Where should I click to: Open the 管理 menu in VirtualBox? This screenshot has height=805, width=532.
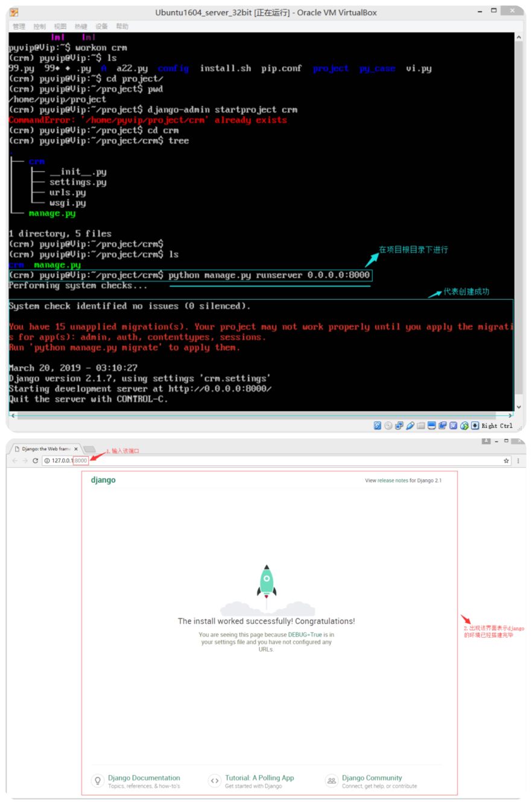[x=19, y=27]
